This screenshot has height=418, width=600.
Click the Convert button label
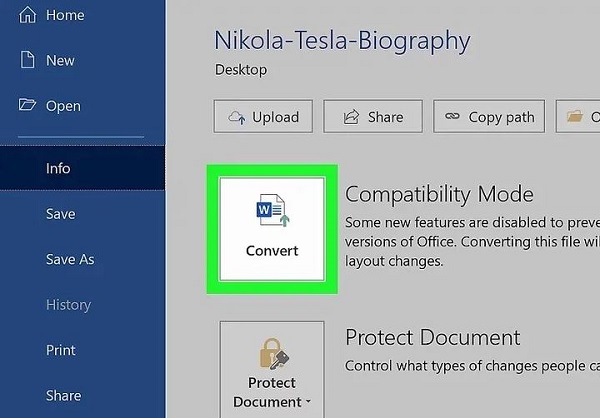[x=272, y=251]
